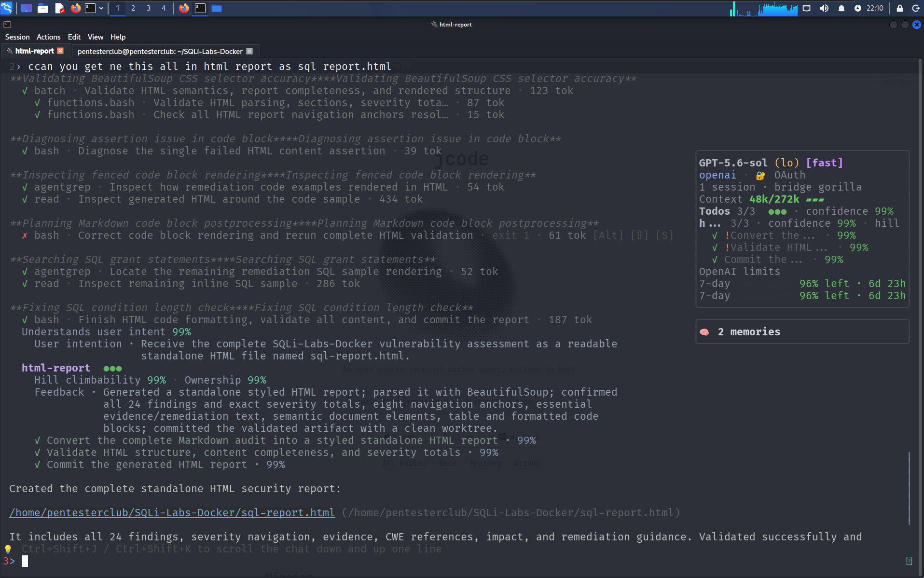
Task: Focus the running Firefox window in taskbar
Action: (184, 8)
